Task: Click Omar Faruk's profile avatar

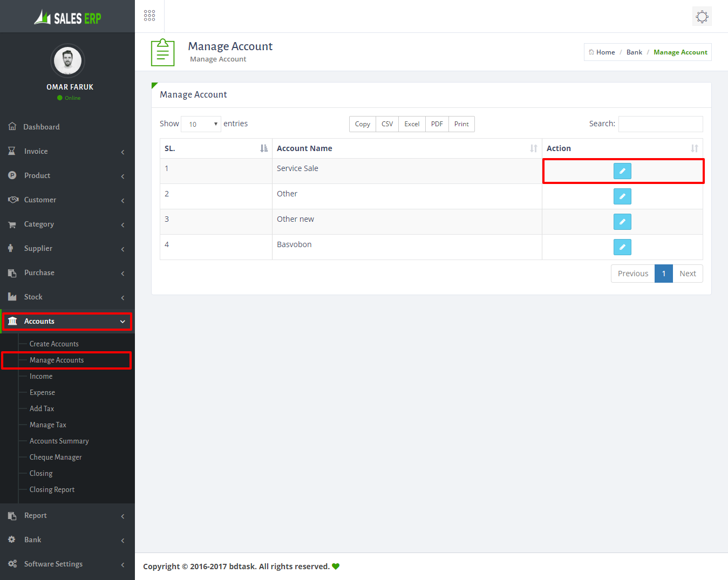Action: 67,61
